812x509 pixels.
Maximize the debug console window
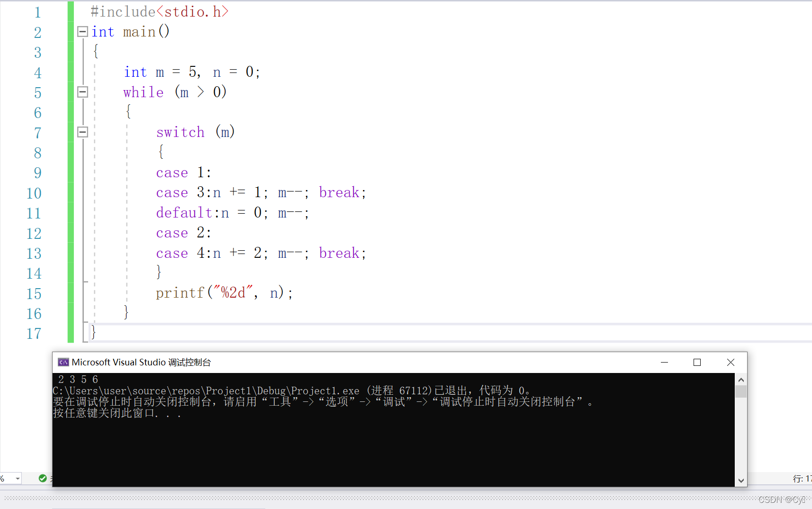click(x=697, y=363)
